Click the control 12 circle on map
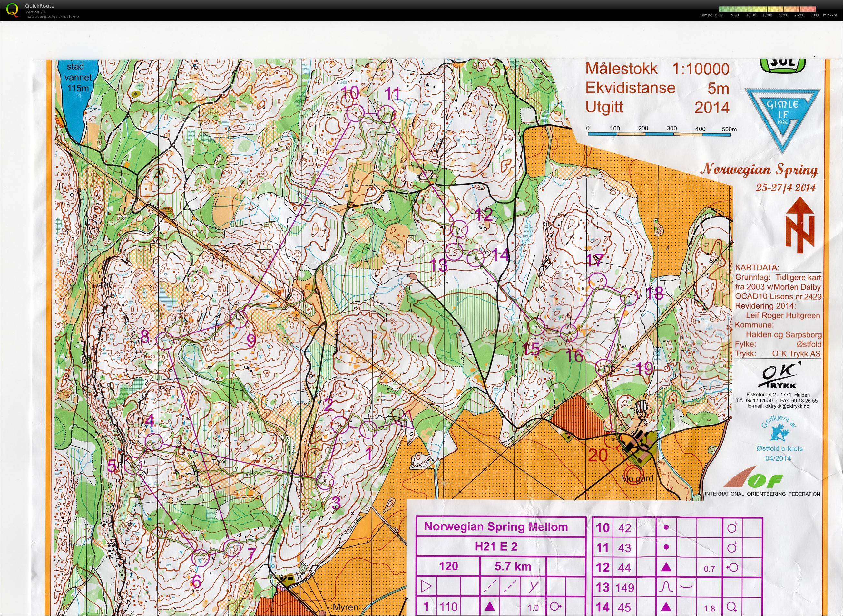 coord(459,228)
